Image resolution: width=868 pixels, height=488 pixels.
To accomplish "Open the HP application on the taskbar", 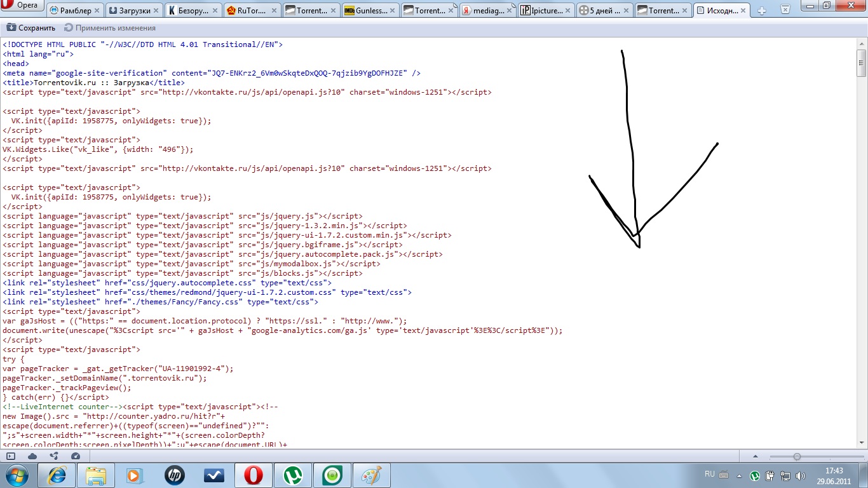I will 174,475.
